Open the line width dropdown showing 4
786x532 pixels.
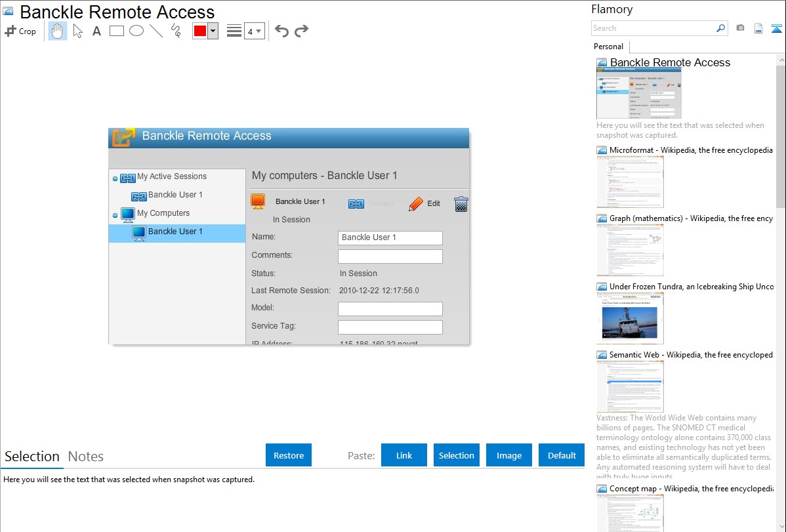[254, 31]
